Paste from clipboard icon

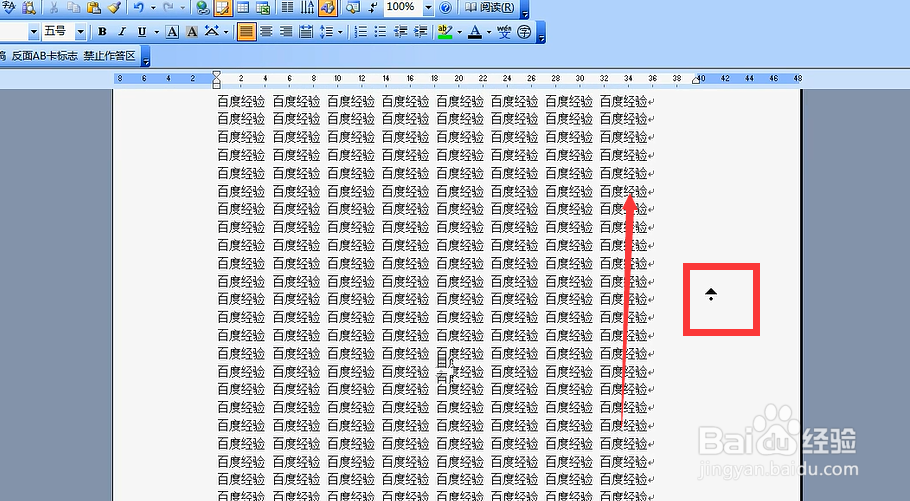94,7
